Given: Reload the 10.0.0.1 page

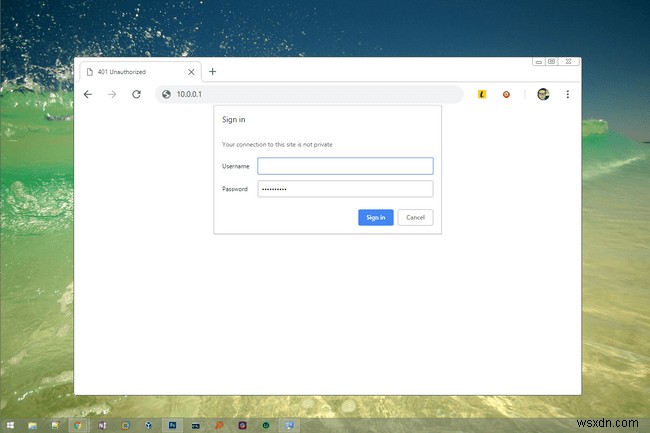Looking at the screenshot, I should pyautogui.click(x=136, y=94).
